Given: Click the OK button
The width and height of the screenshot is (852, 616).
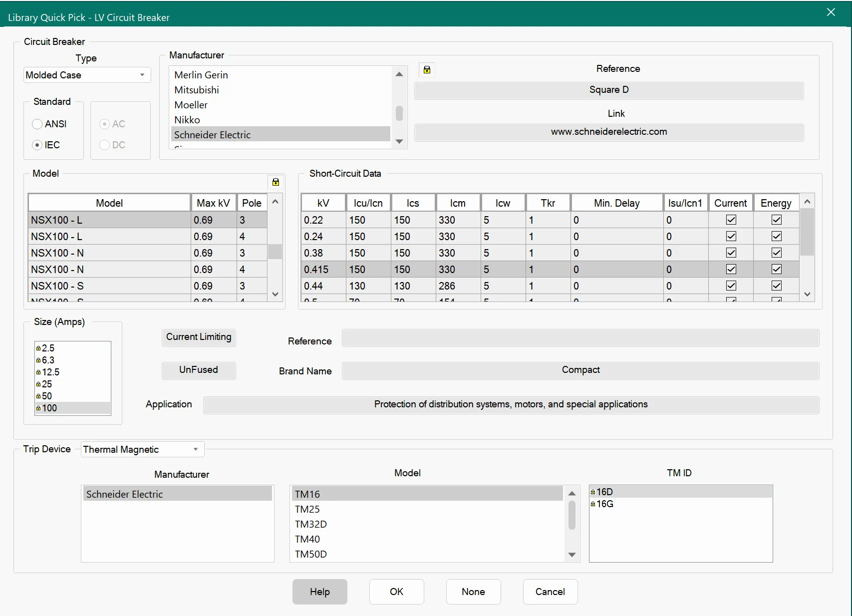Looking at the screenshot, I should [x=396, y=592].
